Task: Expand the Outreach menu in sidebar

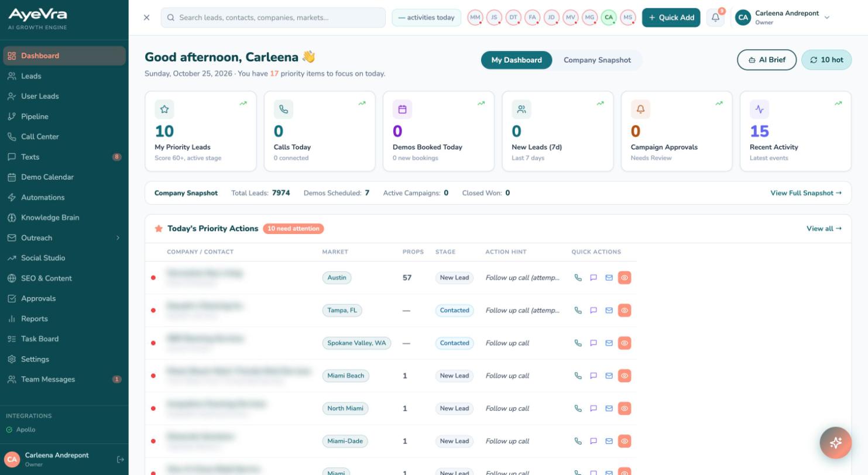Action: (x=64, y=238)
